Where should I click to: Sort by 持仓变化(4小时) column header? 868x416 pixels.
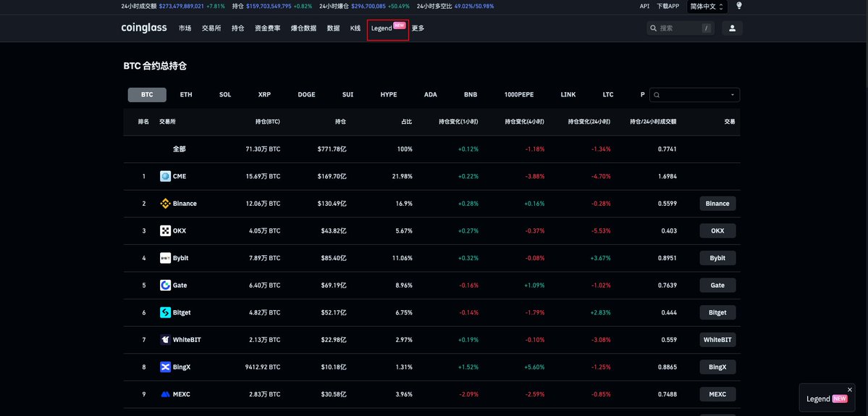(x=524, y=121)
